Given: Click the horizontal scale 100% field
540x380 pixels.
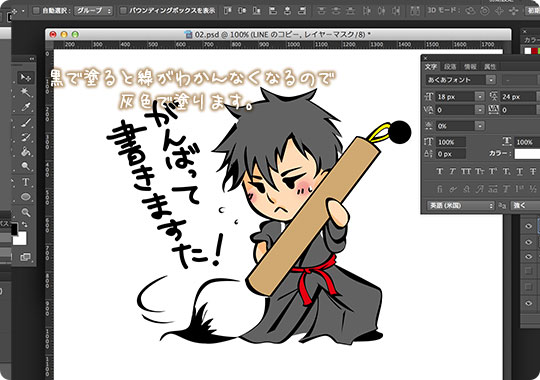Looking at the screenshot, I should click(526, 142).
